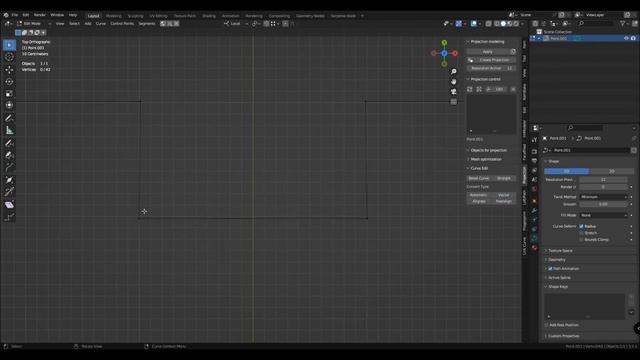Expand the Active Spline panel
640x360 pixels.
point(558,278)
